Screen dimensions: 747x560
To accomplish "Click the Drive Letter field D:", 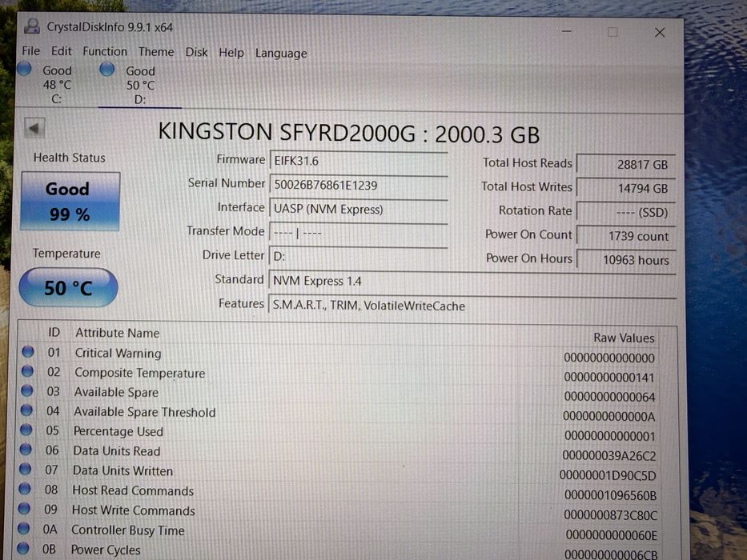I will (358, 257).
